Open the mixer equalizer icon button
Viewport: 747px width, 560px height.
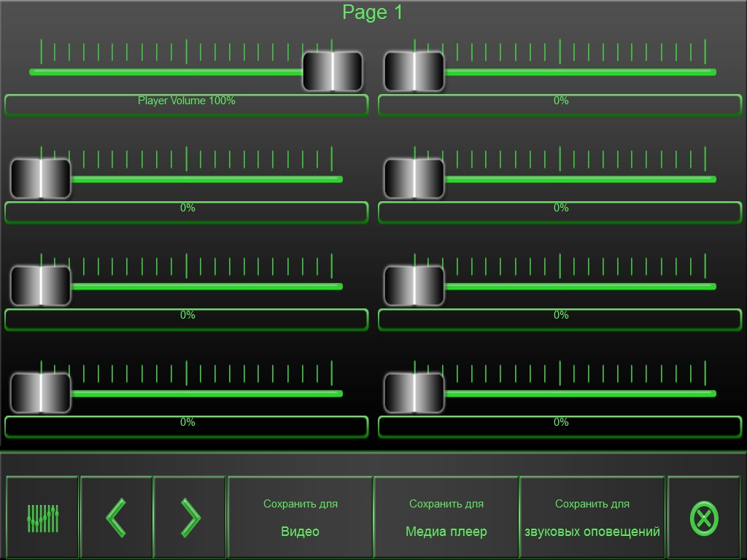click(42, 518)
